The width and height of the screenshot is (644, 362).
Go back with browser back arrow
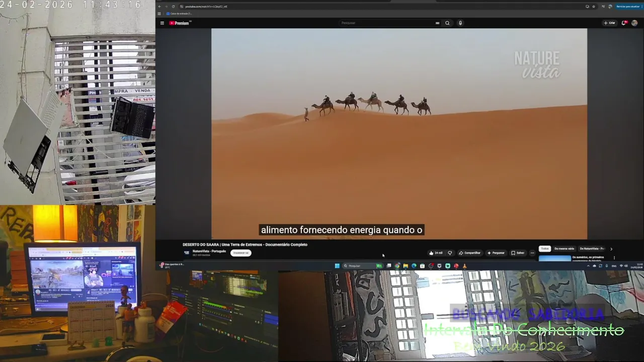(159, 7)
